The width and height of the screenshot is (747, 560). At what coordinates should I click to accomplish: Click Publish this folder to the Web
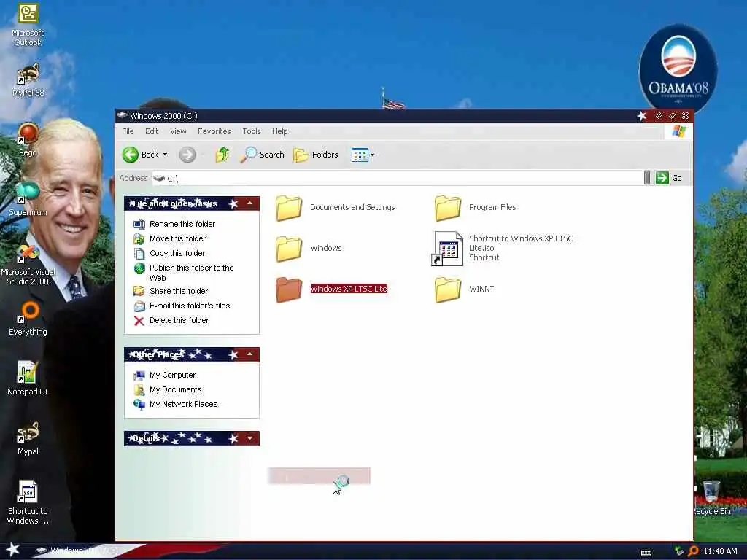[x=184, y=273]
